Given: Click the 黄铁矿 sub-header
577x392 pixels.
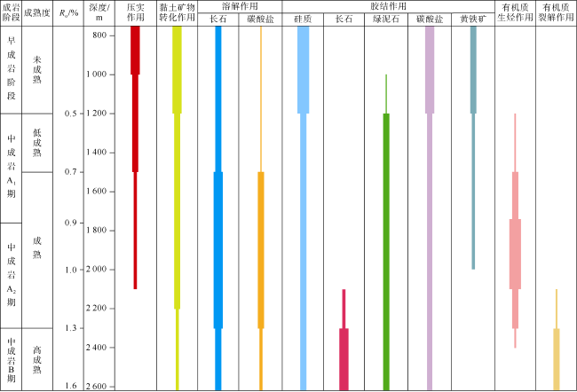Looking at the screenshot, I should click(x=473, y=20).
